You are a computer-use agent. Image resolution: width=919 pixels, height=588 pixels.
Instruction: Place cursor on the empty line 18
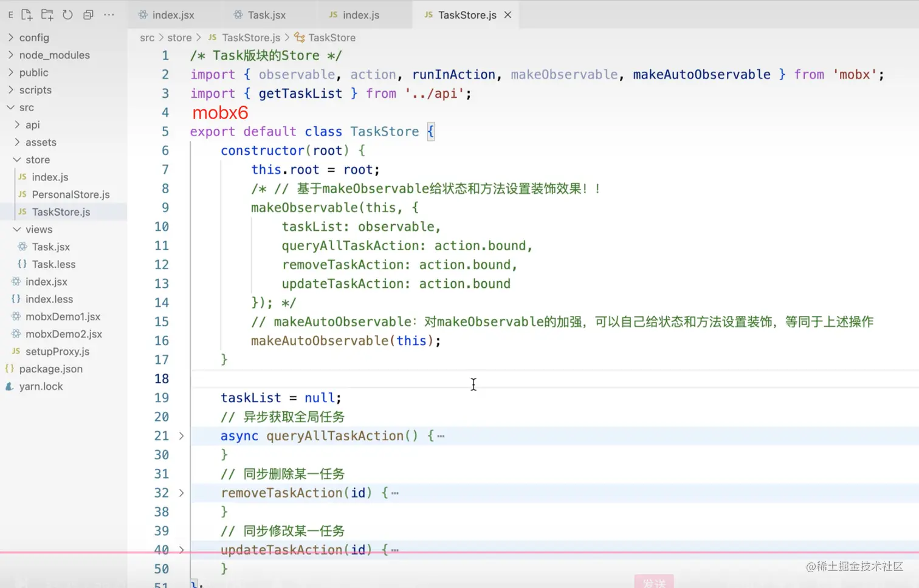coord(554,379)
